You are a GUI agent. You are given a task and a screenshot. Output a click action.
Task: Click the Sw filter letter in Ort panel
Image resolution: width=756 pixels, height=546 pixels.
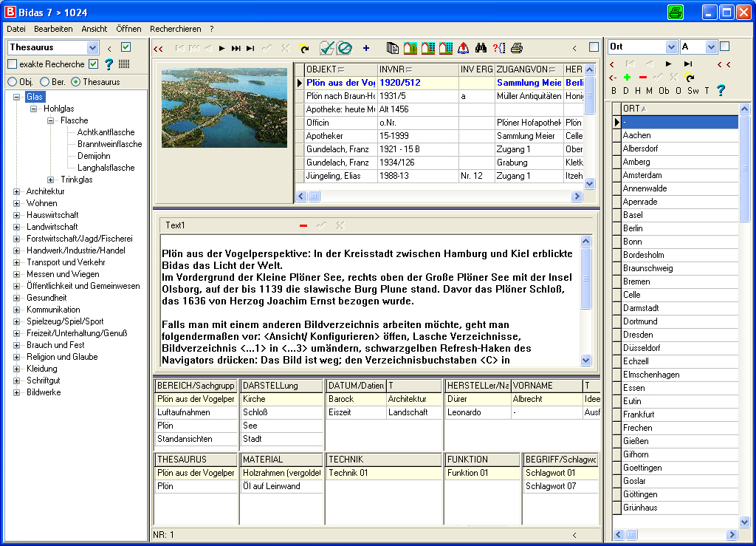693,91
